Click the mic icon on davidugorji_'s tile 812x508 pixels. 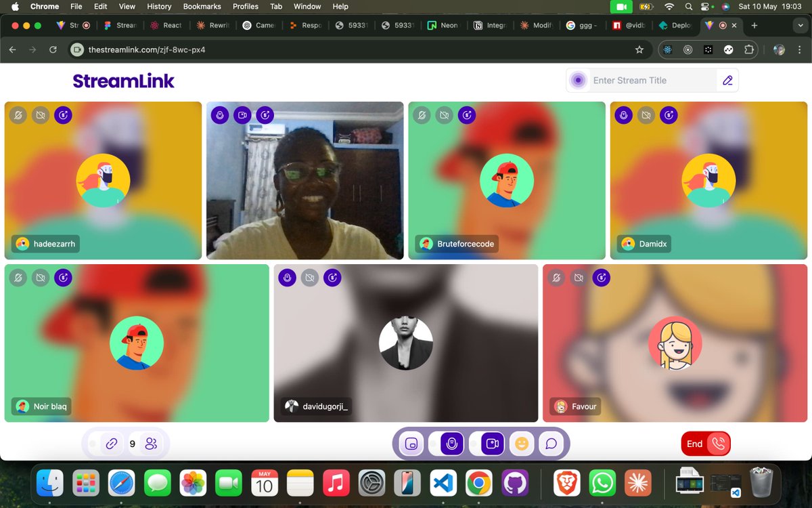[x=287, y=278]
